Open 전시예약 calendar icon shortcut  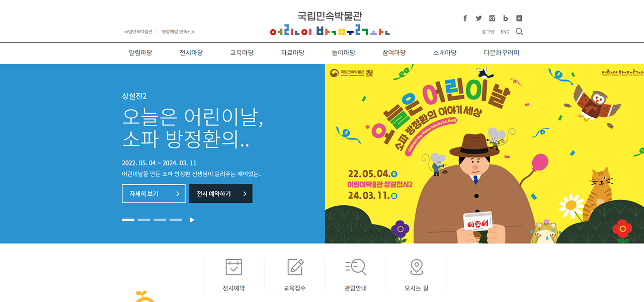[233, 267]
